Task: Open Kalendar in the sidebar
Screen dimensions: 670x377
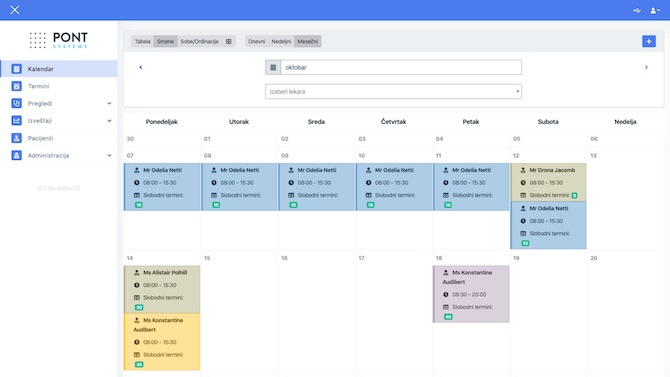Action: tap(59, 69)
